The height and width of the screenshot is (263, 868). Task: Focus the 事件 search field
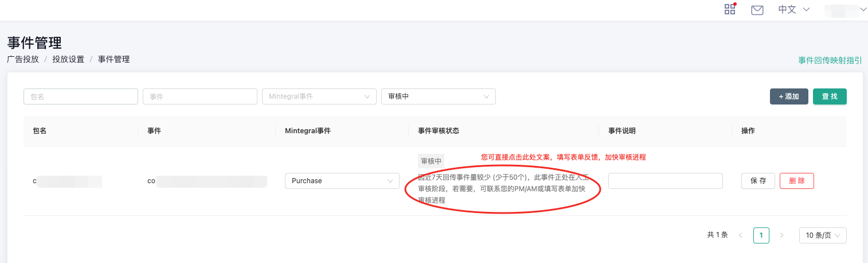point(200,96)
